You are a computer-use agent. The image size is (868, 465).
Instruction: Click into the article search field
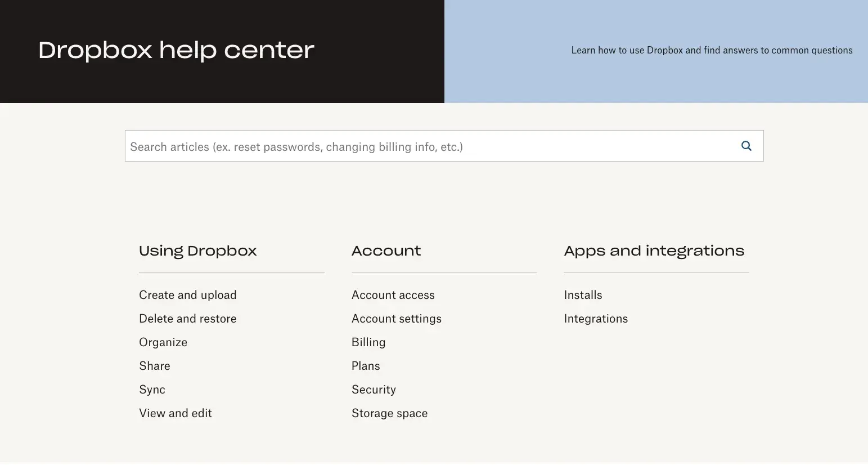coord(394,146)
